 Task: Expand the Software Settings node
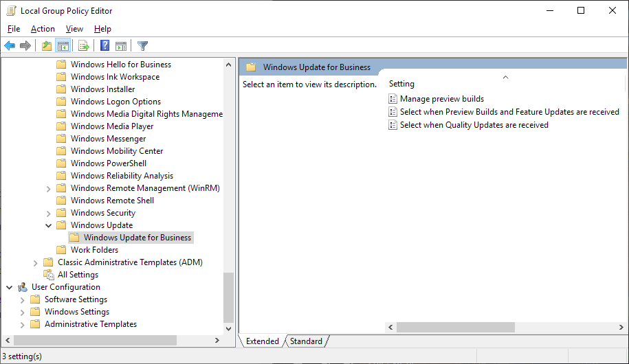tap(23, 300)
